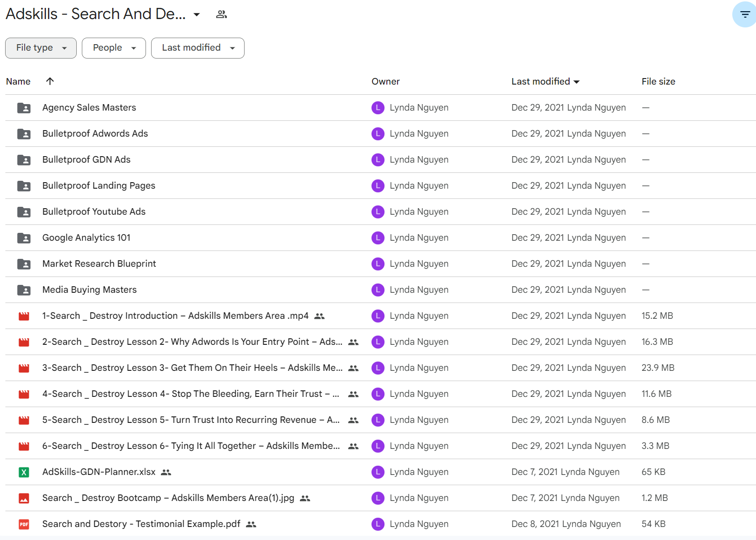Viewport: 756px width, 540px height.
Task: Click the 23.9 MB file size value
Action: click(658, 368)
